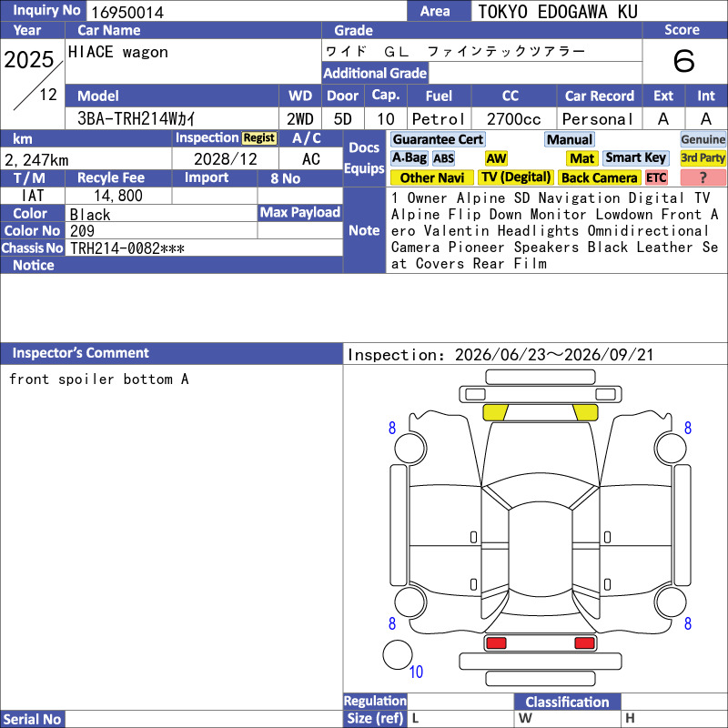Click the pink question mark badge

coord(703,177)
